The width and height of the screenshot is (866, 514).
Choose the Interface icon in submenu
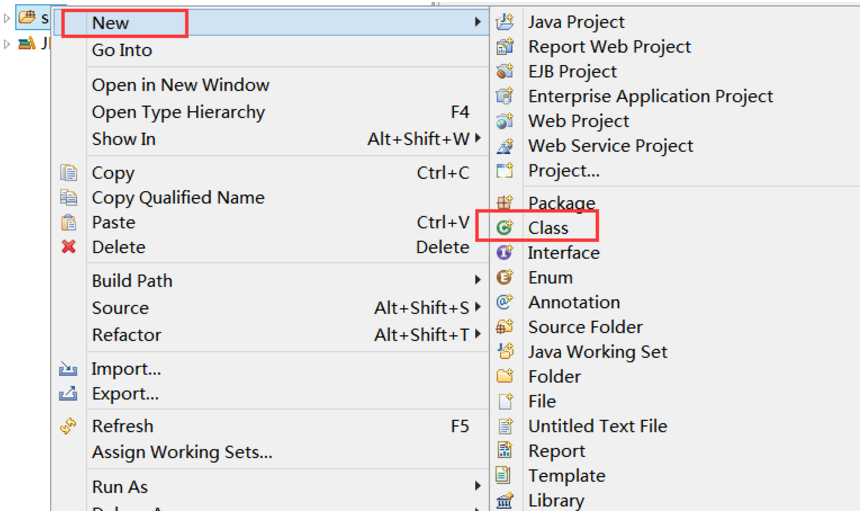click(504, 252)
